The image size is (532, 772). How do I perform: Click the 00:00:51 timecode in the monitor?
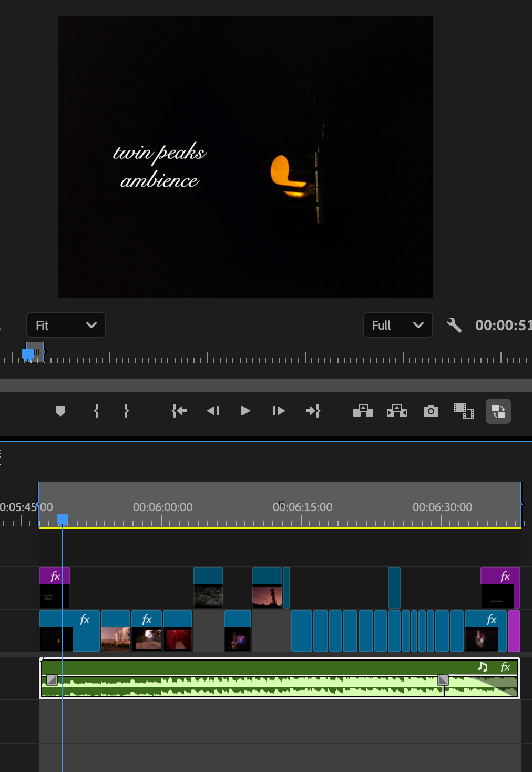(x=503, y=325)
